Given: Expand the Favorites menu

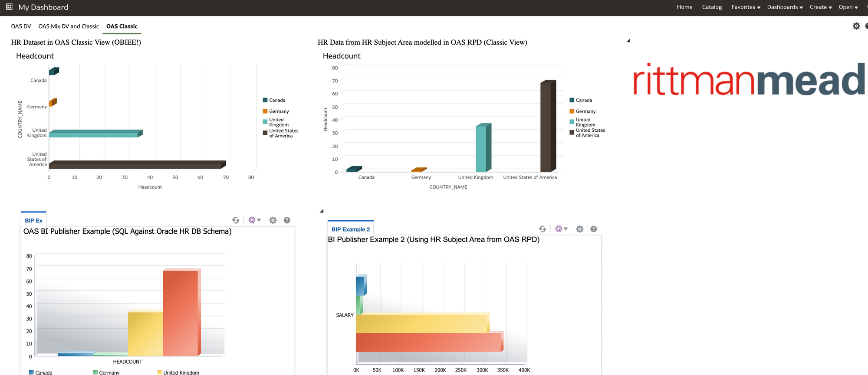Looking at the screenshot, I should 746,7.
